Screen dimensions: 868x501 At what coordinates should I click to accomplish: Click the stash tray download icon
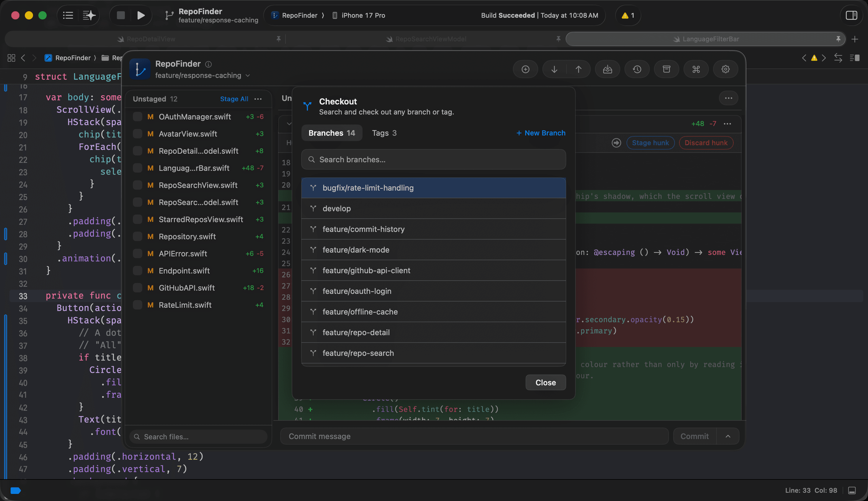click(608, 69)
